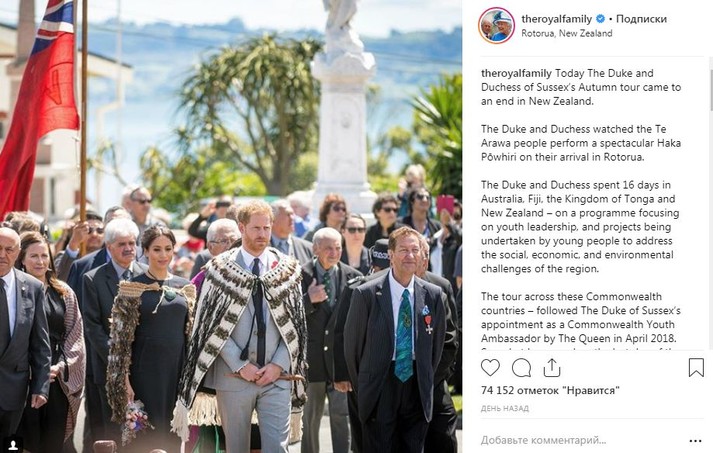The height and width of the screenshot is (453, 713).
Task: Click theroyalfamily name in caption
Action: click(x=516, y=73)
